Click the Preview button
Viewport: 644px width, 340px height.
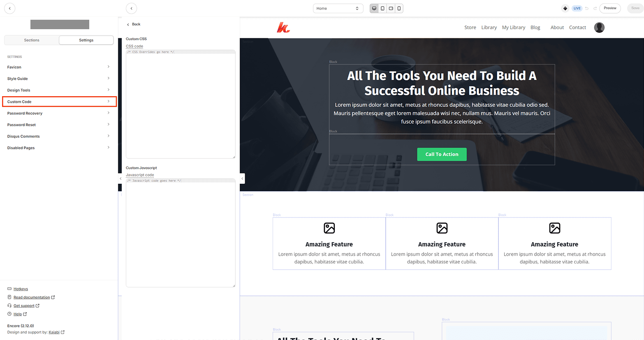pyautogui.click(x=609, y=8)
